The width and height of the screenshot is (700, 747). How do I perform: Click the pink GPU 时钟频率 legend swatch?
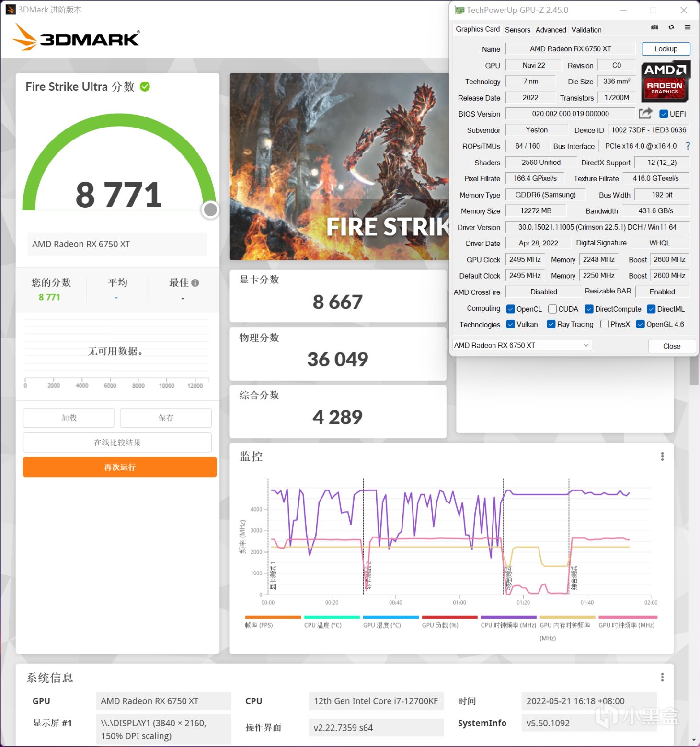click(x=628, y=617)
